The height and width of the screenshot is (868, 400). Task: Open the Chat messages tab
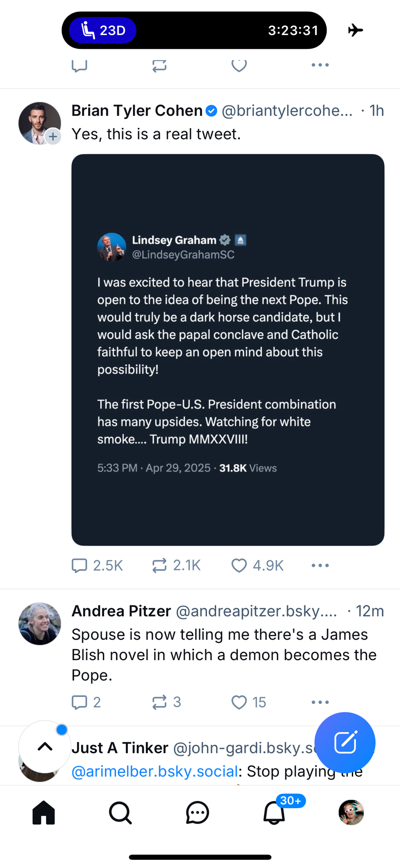(x=197, y=812)
